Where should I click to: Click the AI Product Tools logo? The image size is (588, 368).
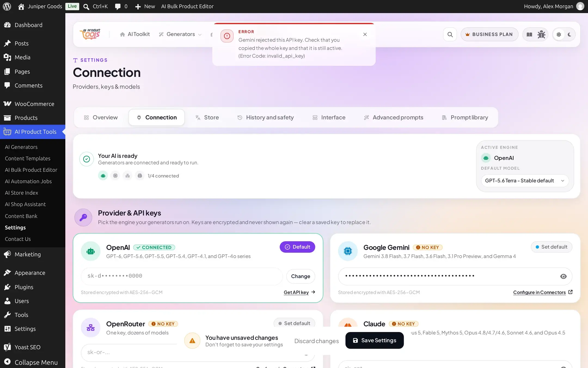coord(90,34)
